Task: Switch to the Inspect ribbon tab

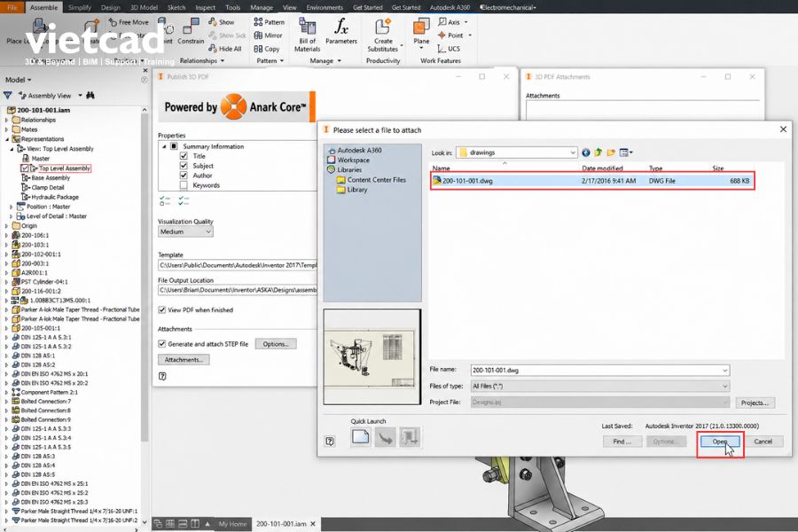Action: coord(205,7)
